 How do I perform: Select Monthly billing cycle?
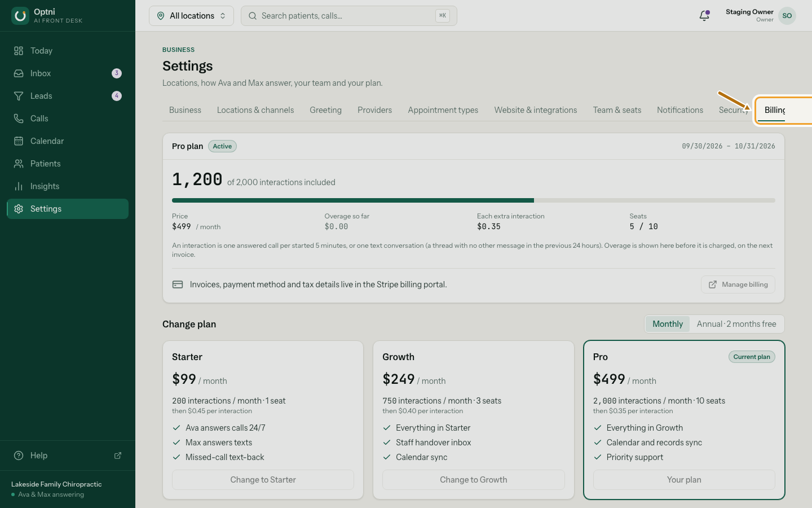[x=668, y=324]
